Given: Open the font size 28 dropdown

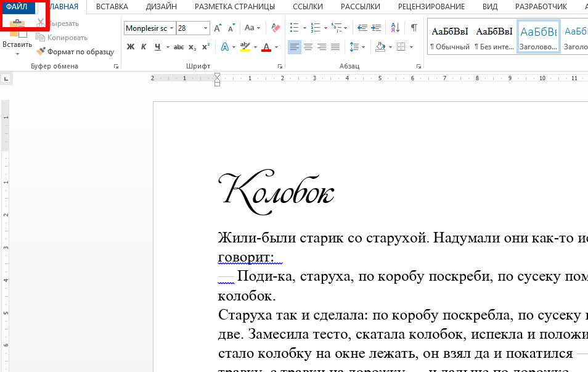Looking at the screenshot, I should click(205, 28).
